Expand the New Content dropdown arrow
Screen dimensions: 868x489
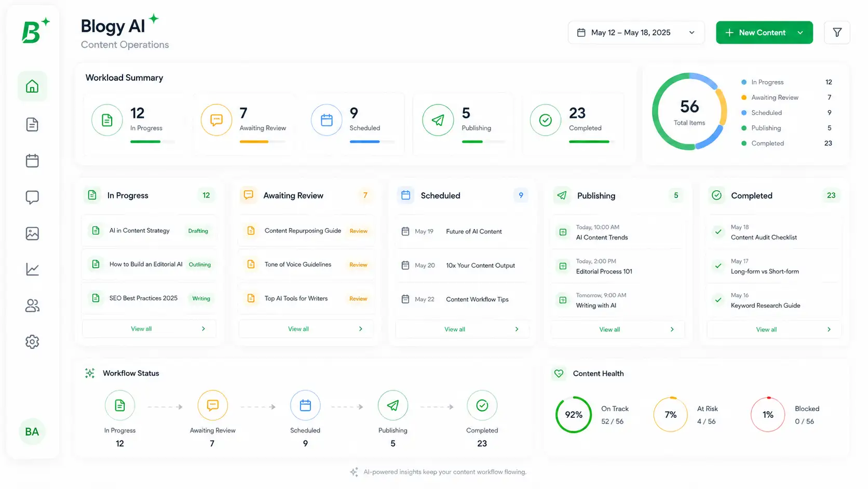point(801,32)
